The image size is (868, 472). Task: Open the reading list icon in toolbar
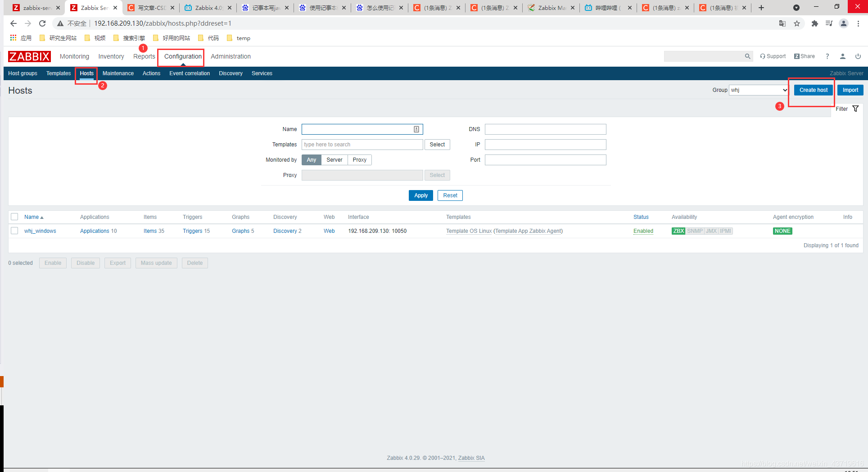click(x=829, y=23)
